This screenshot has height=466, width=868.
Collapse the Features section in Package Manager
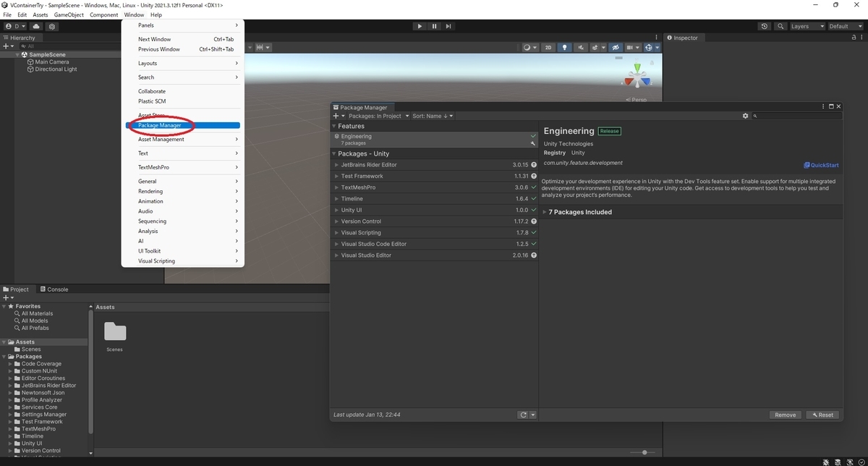click(334, 126)
